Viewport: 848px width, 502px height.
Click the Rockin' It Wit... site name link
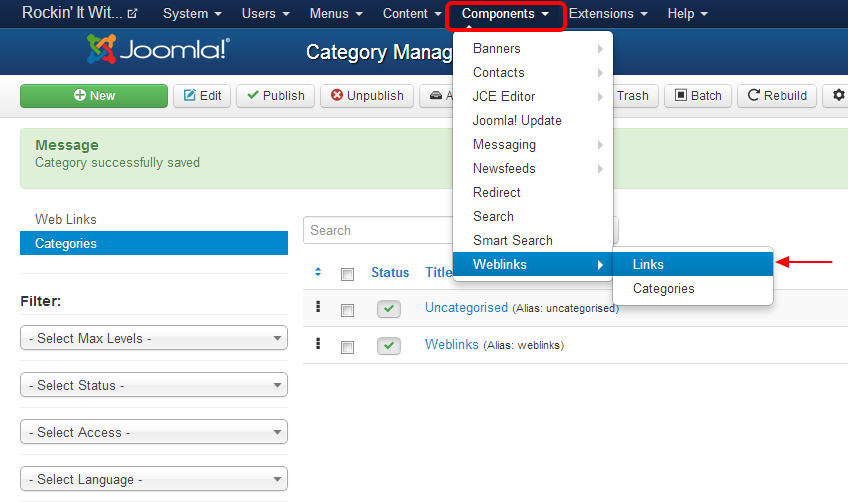[x=72, y=12]
